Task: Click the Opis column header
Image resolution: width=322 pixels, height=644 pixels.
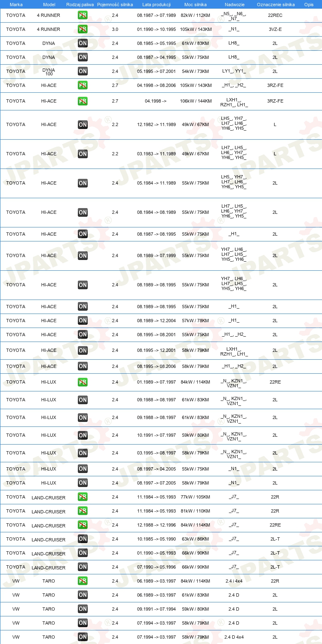Action: click(308, 5)
